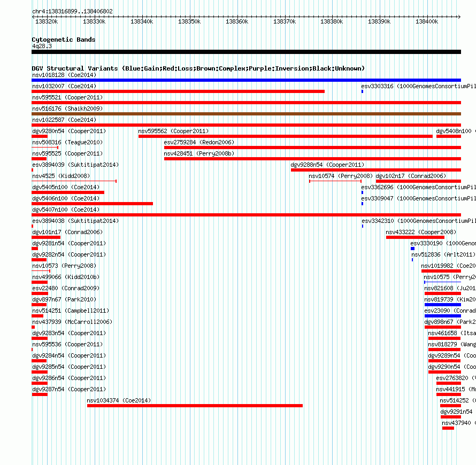This screenshot has height=465, width=476.
Task: Click the nsv10573 (Perry2008) label
Action: tap(64, 266)
